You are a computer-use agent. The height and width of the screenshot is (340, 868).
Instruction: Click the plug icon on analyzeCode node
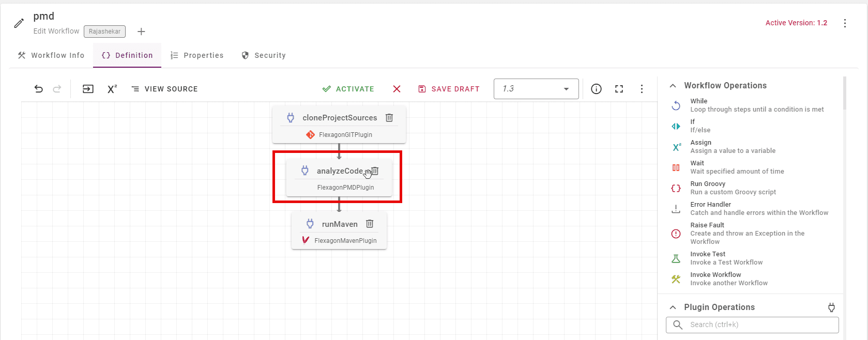tap(305, 171)
